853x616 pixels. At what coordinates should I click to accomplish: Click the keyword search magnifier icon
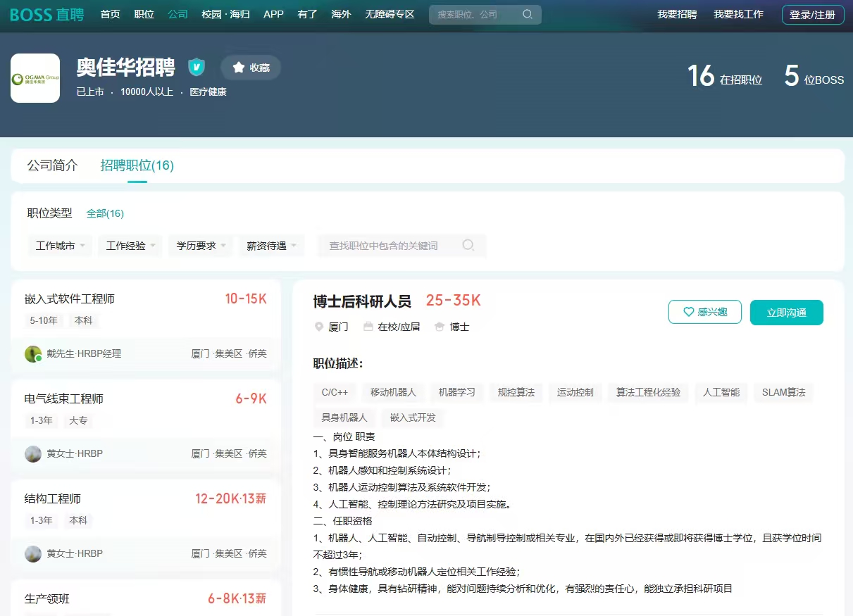[x=468, y=246]
